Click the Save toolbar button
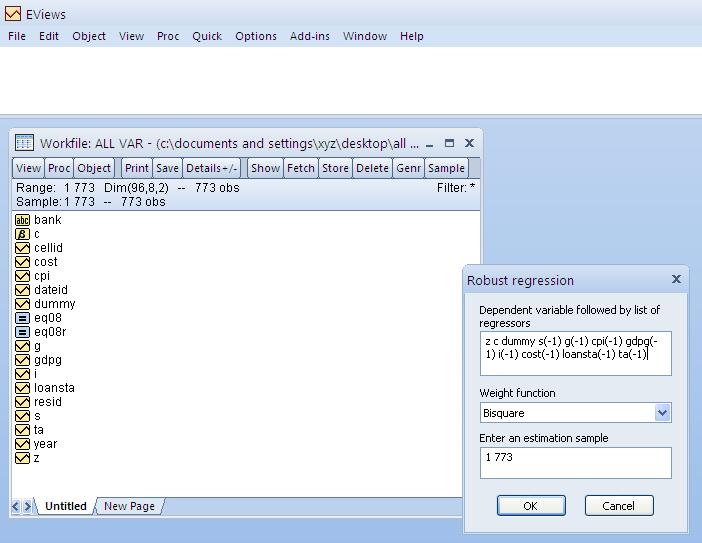This screenshot has width=702, height=543. click(167, 168)
